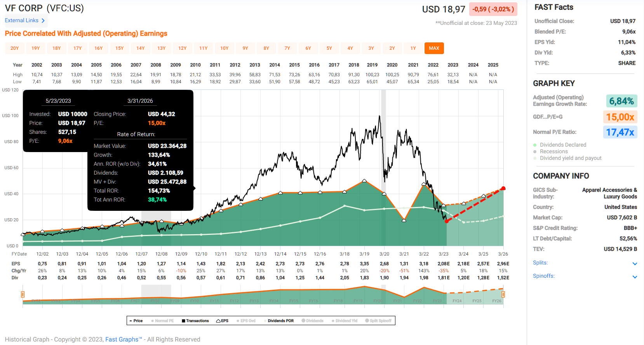Select the MAX time range tab
The height and width of the screenshot is (345, 644).
(x=434, y=48)
